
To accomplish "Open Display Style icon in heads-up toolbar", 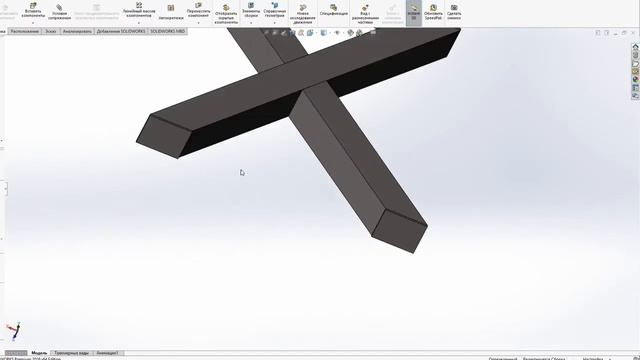I will point(324,33).
